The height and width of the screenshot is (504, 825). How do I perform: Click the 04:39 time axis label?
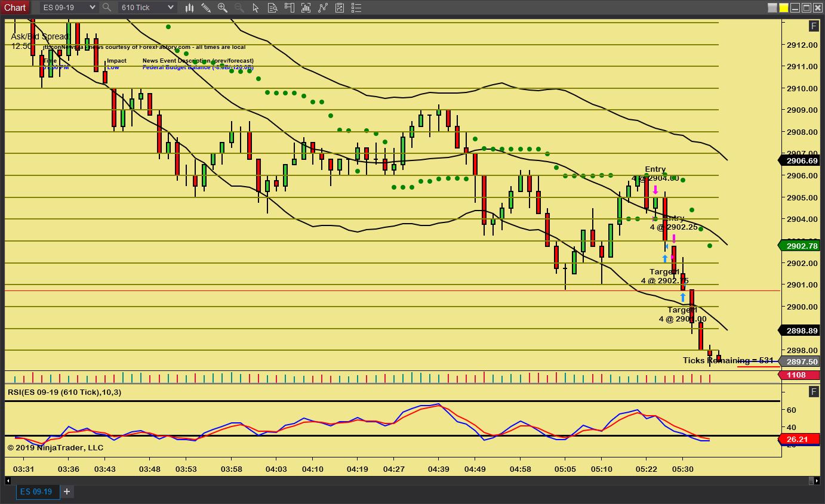[438, 469]
